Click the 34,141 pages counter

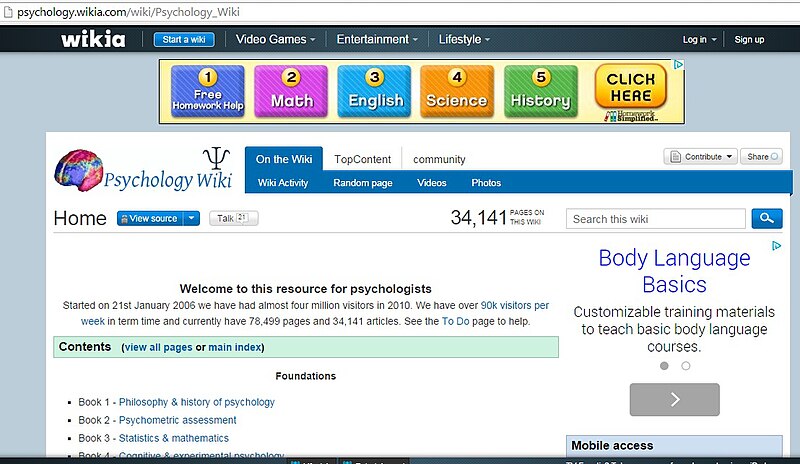click(x=497, y=218)
